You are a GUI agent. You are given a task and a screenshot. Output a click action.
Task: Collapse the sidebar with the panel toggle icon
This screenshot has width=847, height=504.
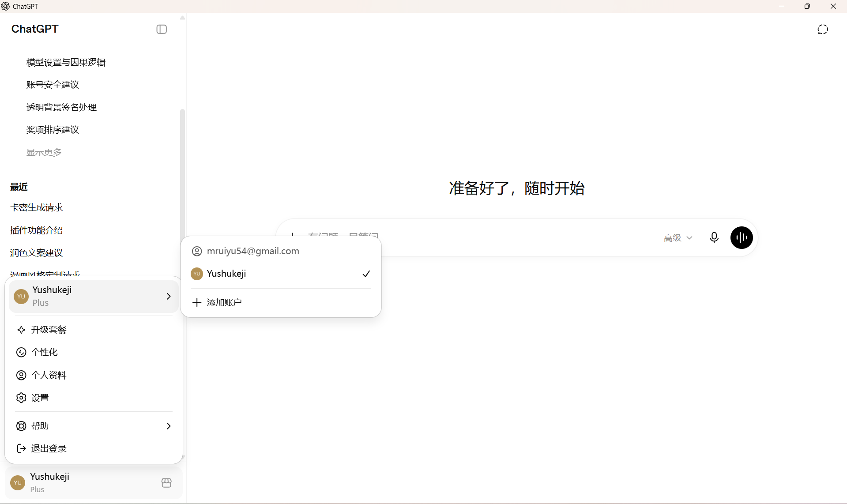(162, 29)
